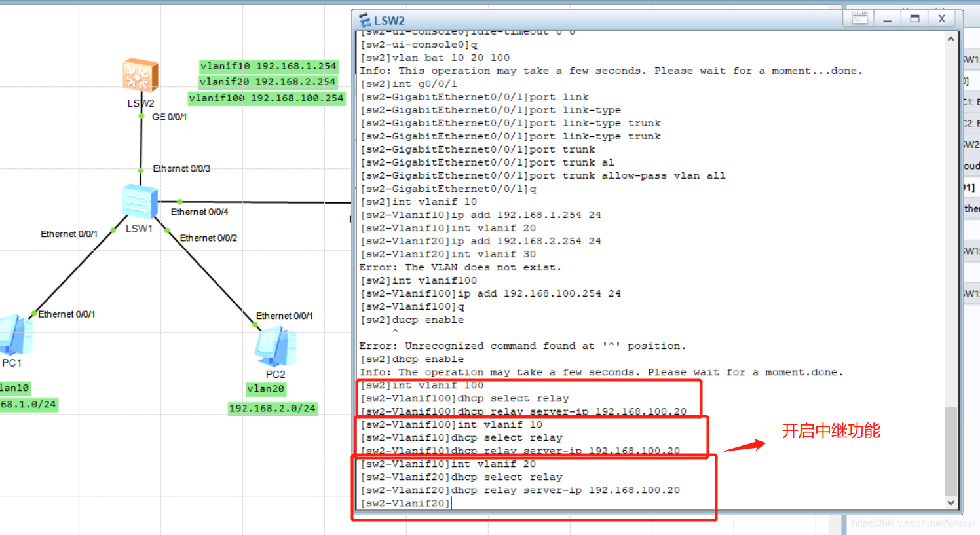The height and width of the screenshot is (535, 980).
Task: Click the 'Ethernet 0/0/2' port label
Action: click(208, 238)
